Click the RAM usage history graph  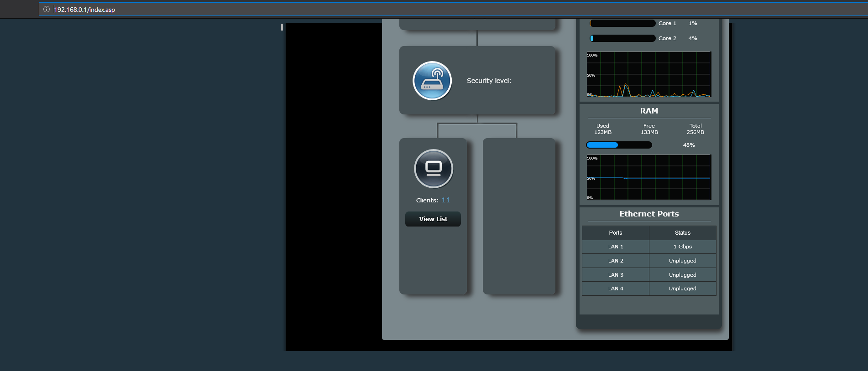click(648, 177)
